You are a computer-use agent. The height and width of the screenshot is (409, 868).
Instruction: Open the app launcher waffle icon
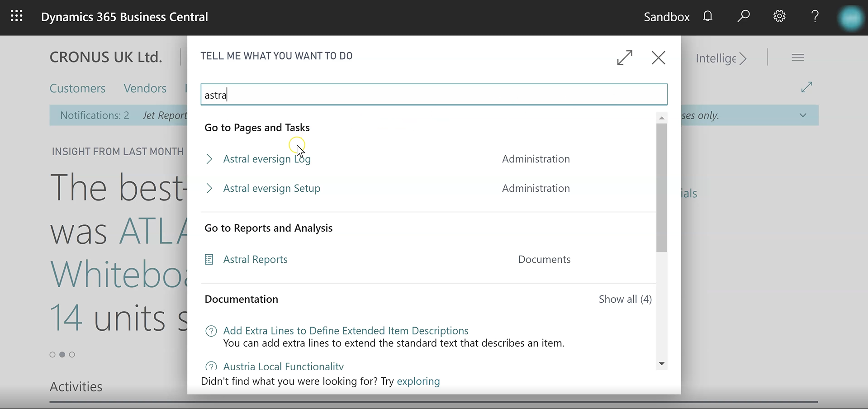tap(17, 17)
